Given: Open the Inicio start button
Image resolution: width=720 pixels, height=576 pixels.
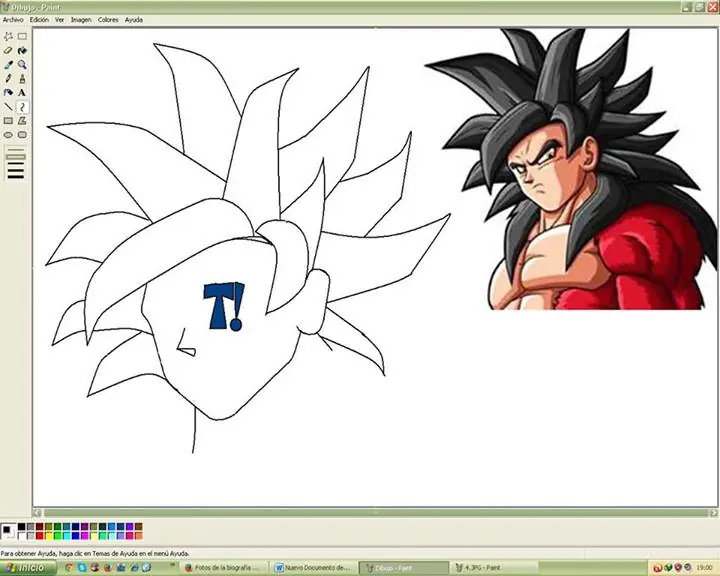Looking at the screenshot, I should 28,568.
